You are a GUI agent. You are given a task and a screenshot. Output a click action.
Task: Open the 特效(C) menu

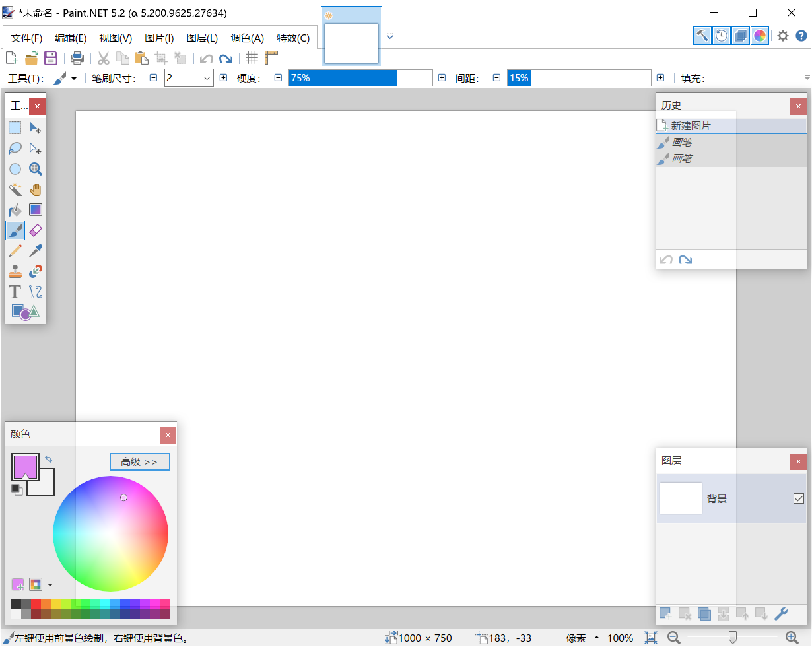click(293, 38)
